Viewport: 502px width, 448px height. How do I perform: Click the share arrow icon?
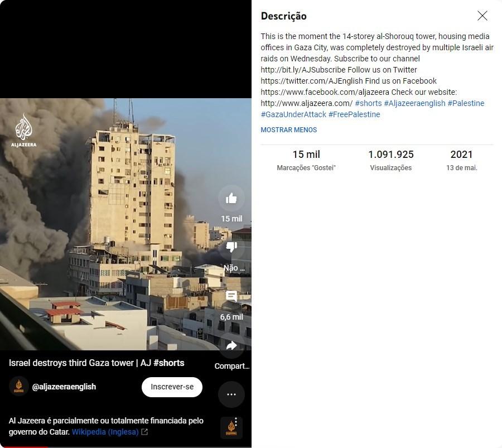tap(231, 345)
